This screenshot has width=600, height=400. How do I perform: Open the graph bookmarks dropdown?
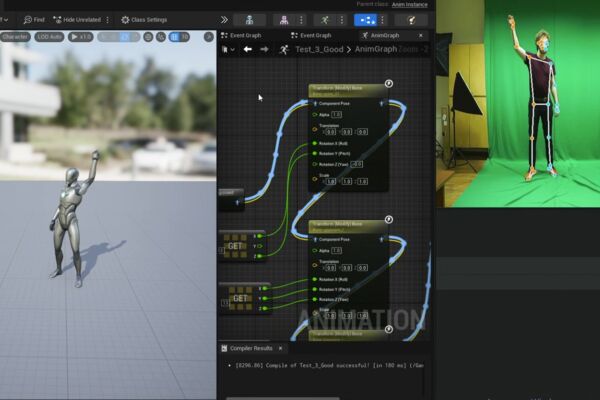[x=228, y=49]
